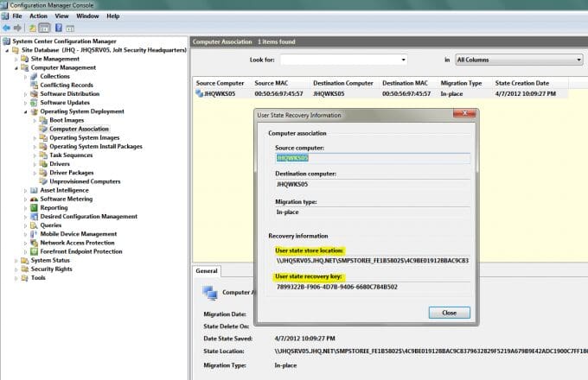
Task: Collapse the Site Database tree node
Action: click(x=7, y=50)
